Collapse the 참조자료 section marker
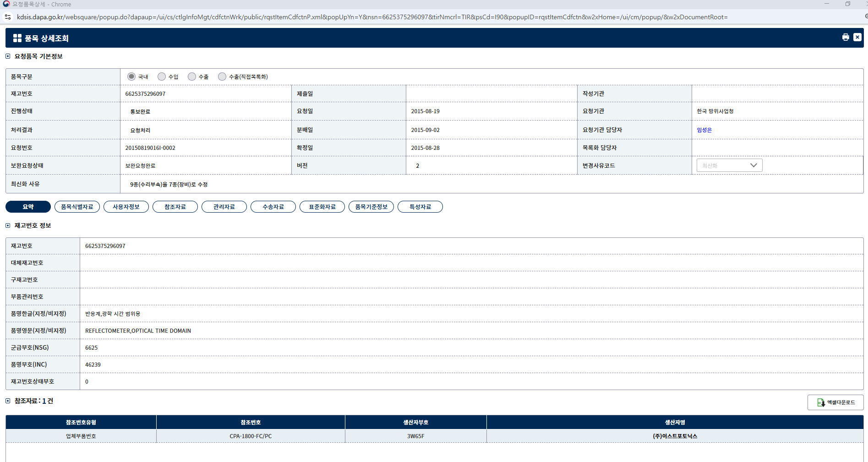Viewport: 868px width, 462px height. [8, 401]
